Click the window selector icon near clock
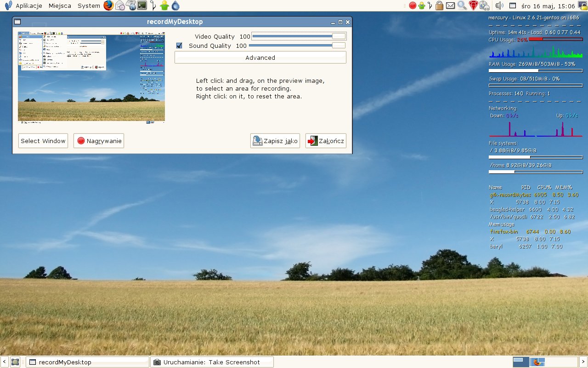Image resolution: width=588 pixels, height=368 pixels. tap(513, 6)
